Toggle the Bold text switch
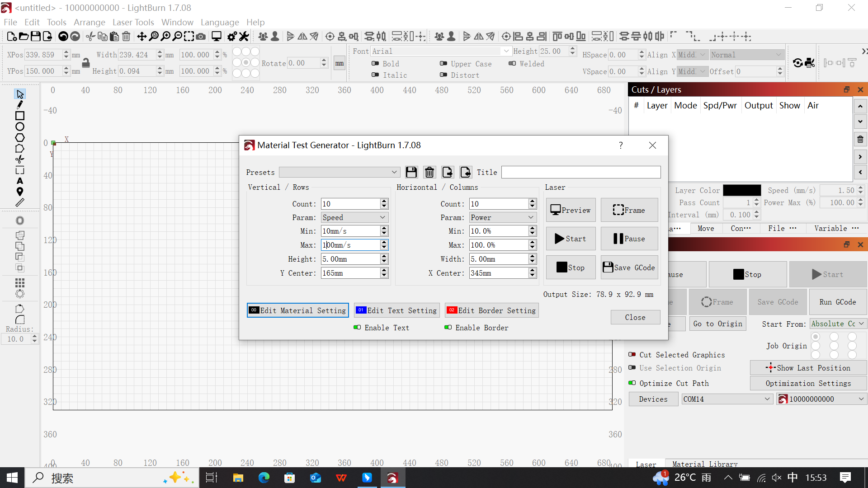The height and width of the screenshot is (488, 868). 375,63
